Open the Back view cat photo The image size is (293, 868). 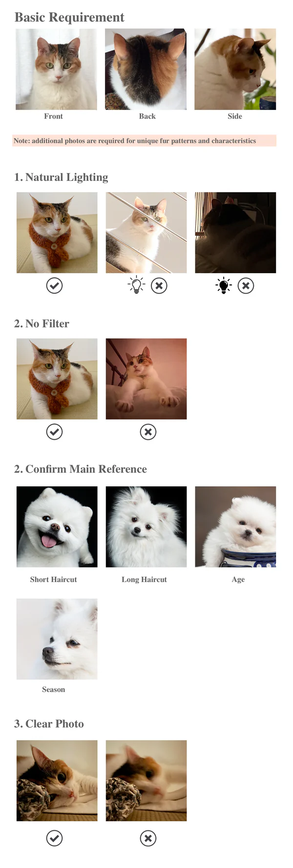click(146, 69)
